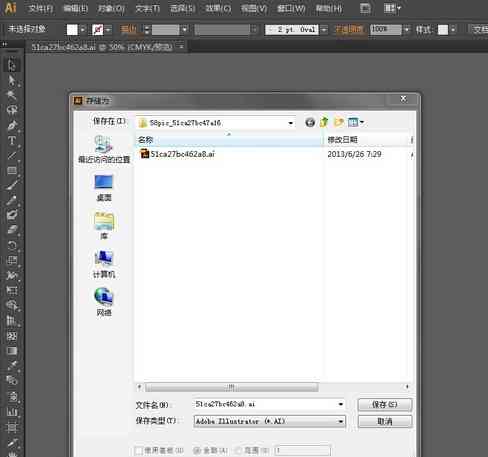Click the Cancel button in dialog
Screen dimensions: 488x457
385,421
